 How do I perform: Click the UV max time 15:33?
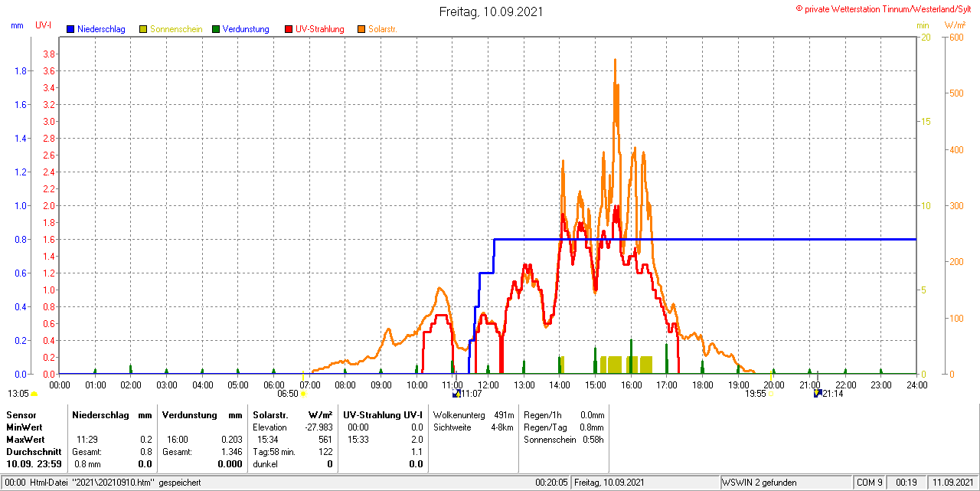coord(358,440)
